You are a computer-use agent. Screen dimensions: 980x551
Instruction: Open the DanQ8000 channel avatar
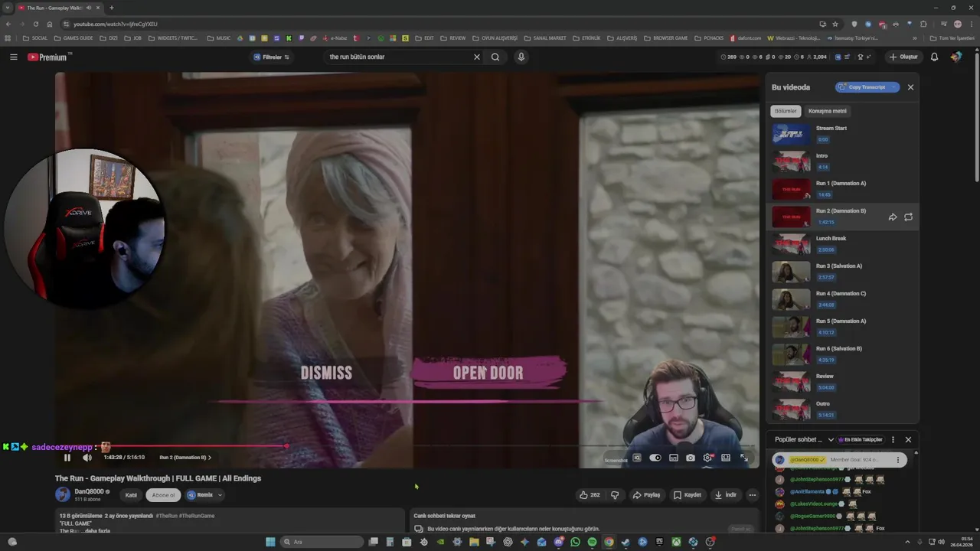coord(63,494)
